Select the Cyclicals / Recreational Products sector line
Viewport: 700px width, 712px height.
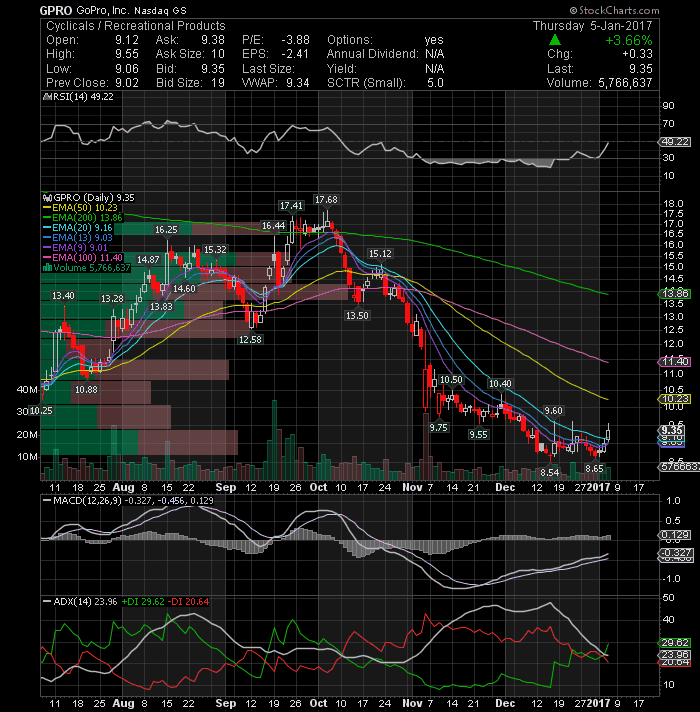click(136, 25)
